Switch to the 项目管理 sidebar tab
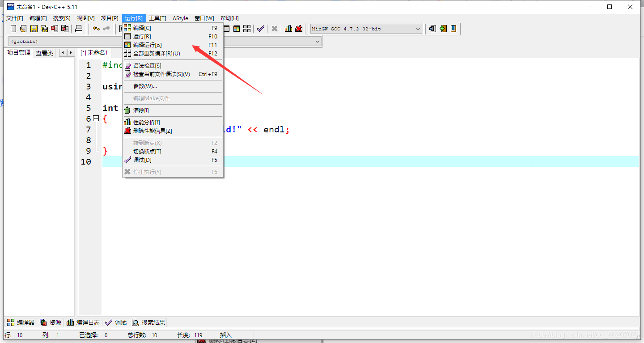 click(19, 52)
